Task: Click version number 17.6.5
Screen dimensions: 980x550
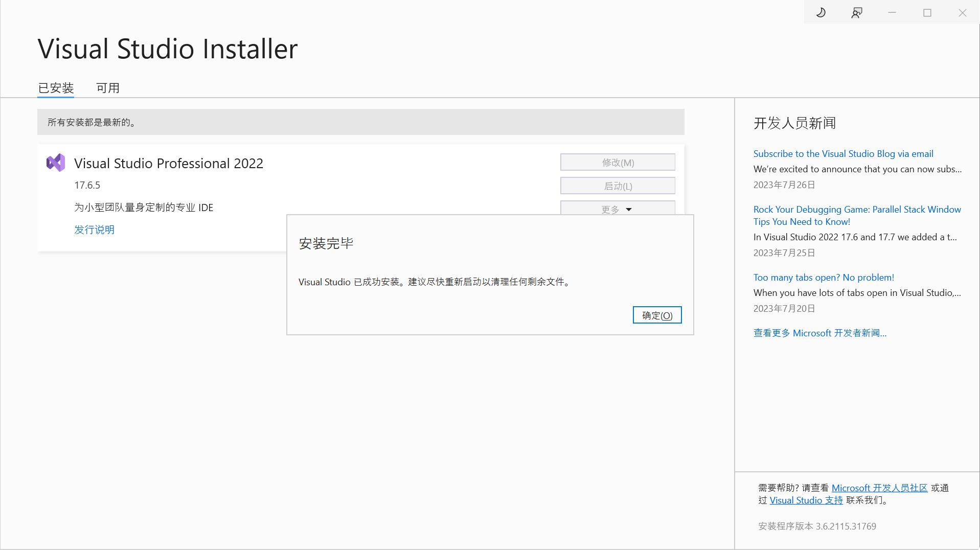Action: tap(87, 185)
